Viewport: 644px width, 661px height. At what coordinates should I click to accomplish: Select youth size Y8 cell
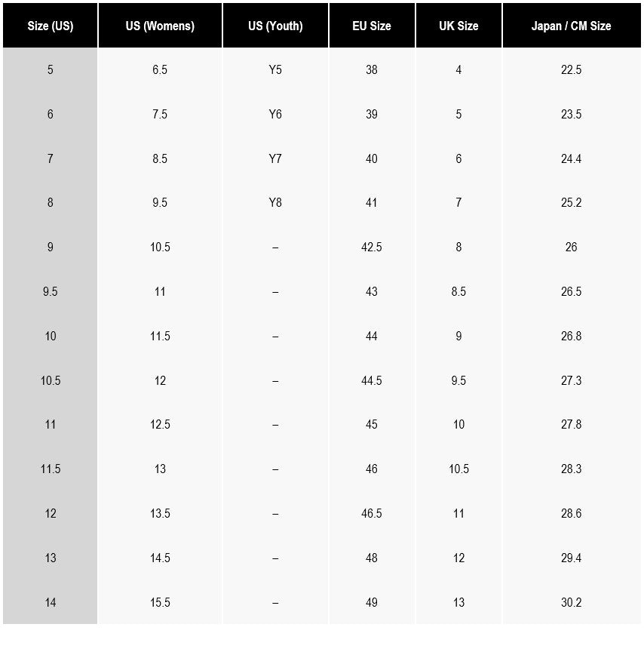point(275,203)
